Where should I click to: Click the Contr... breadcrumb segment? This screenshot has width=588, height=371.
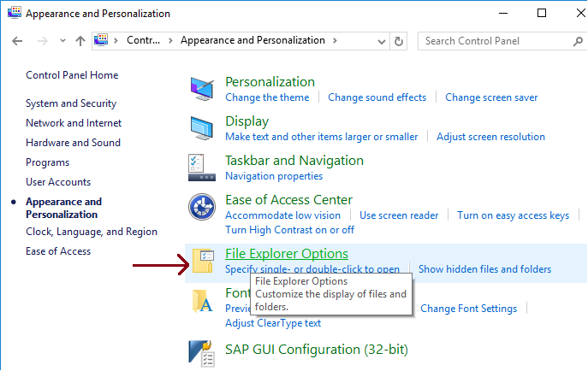point(143,40)
